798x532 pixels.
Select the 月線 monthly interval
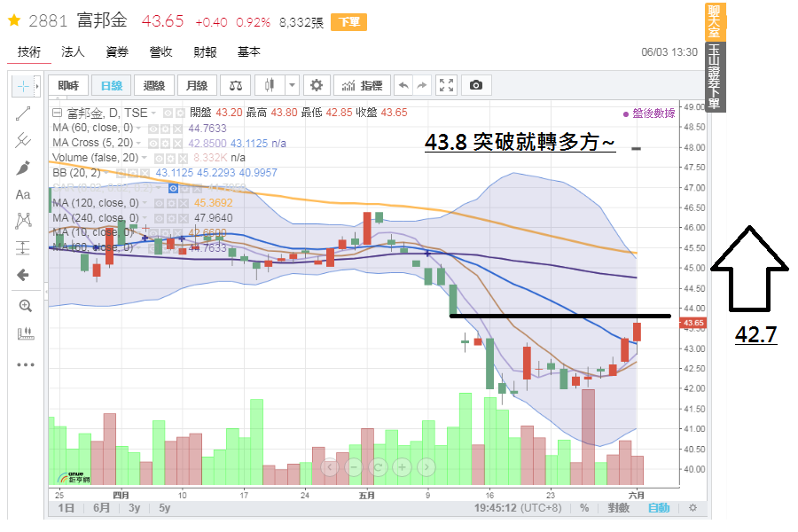197,85
